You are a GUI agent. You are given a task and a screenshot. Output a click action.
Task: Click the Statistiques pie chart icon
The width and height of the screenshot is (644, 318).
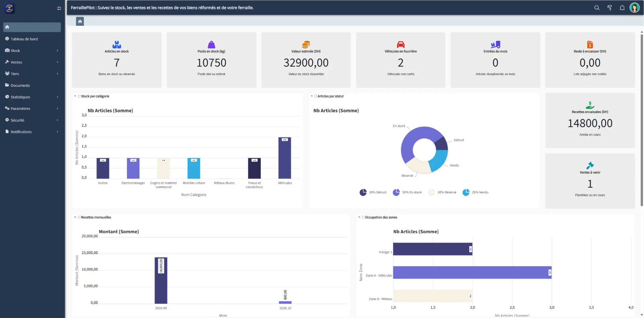(7, 97)
